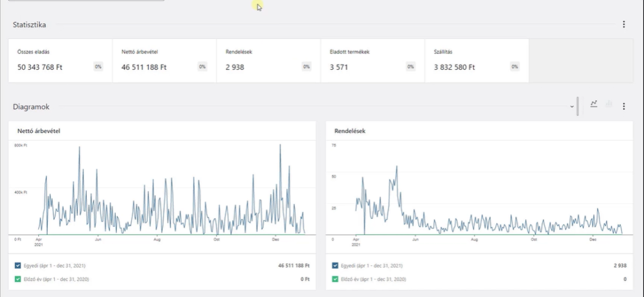Image resolution: width=644 pixels, height=297 pixels.
Task: Open the Diagramok section options menu
Action: (624, 106)
